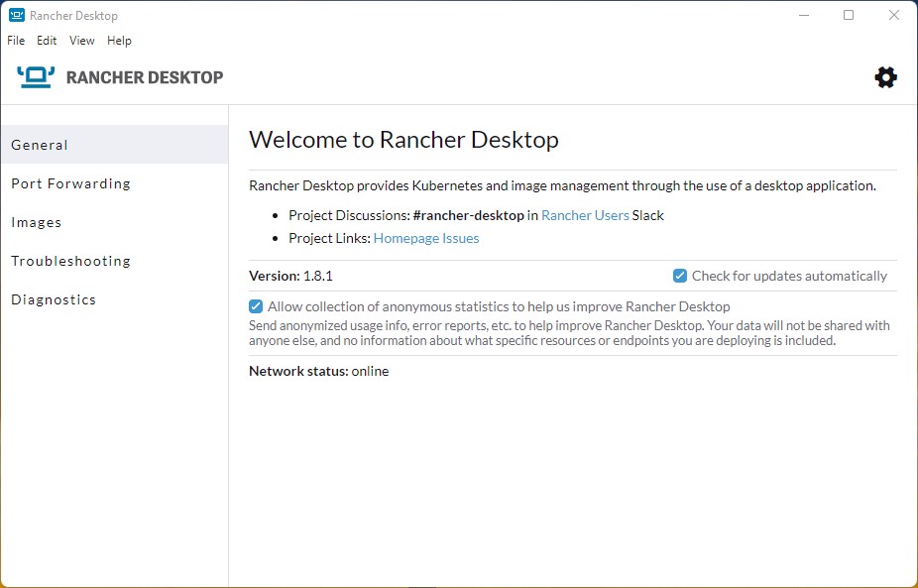Toggle Check for updates automatically checkbox

[680, 276]
